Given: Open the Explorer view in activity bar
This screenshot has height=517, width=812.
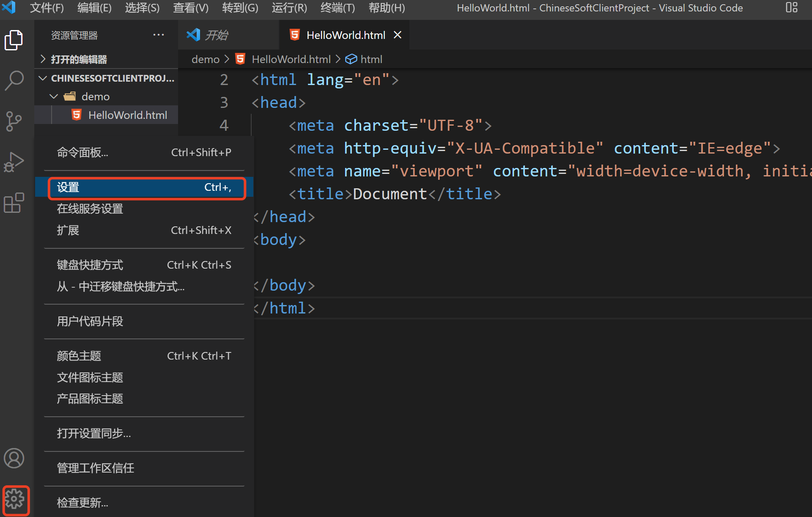Looking at the screenshot, I should 14,40.
